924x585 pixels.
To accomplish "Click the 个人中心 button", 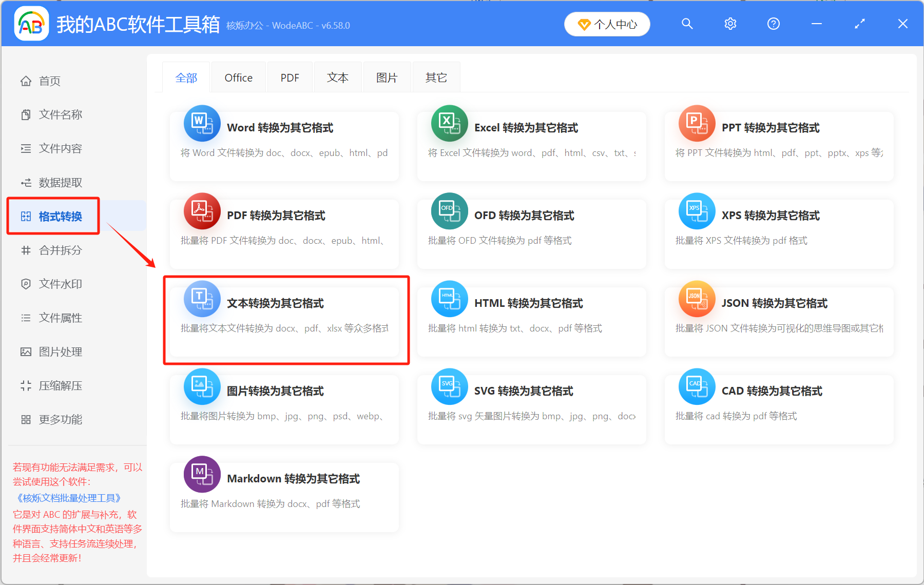I will pyautogui.click(x=607, y=24).
